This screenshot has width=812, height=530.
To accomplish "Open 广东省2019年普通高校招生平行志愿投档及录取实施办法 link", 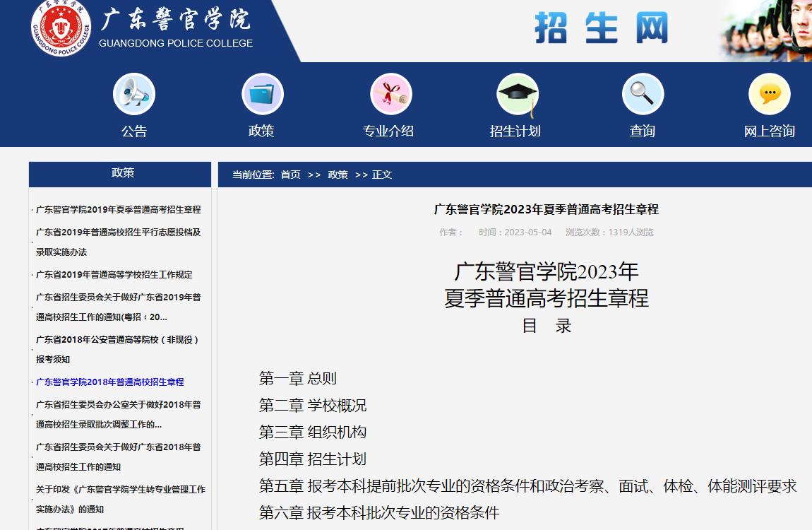I will click(118, 242).
